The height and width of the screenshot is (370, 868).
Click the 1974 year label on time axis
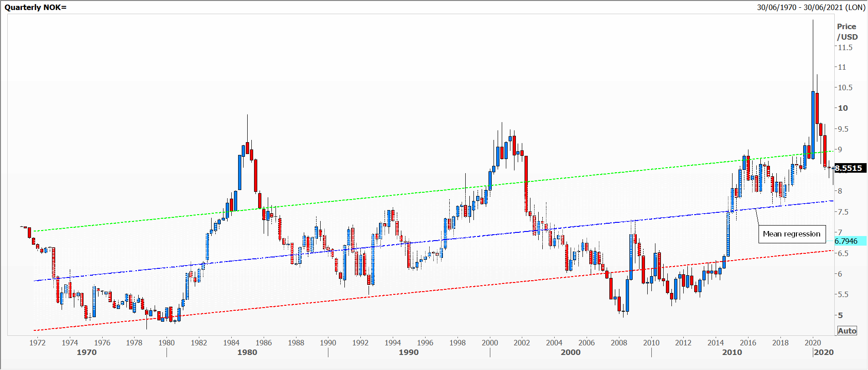tap(70, 343)
